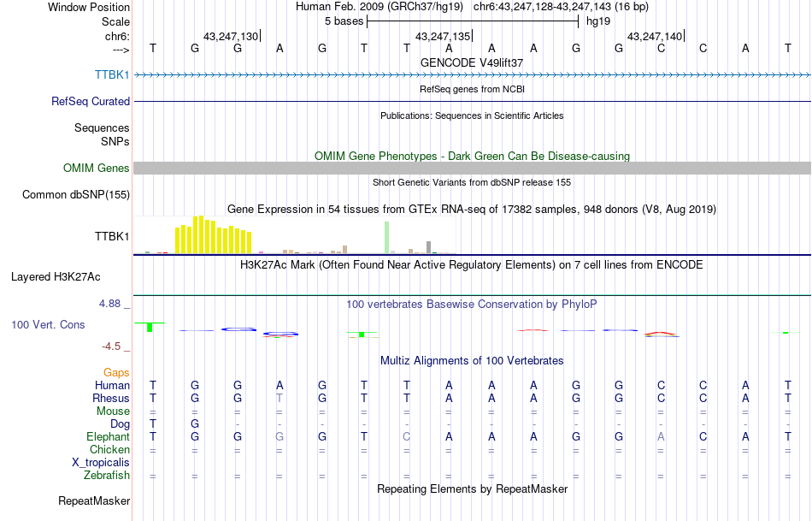Click the X_tropicalis species label
812x521 pixels.
click(x=101, y=463)
